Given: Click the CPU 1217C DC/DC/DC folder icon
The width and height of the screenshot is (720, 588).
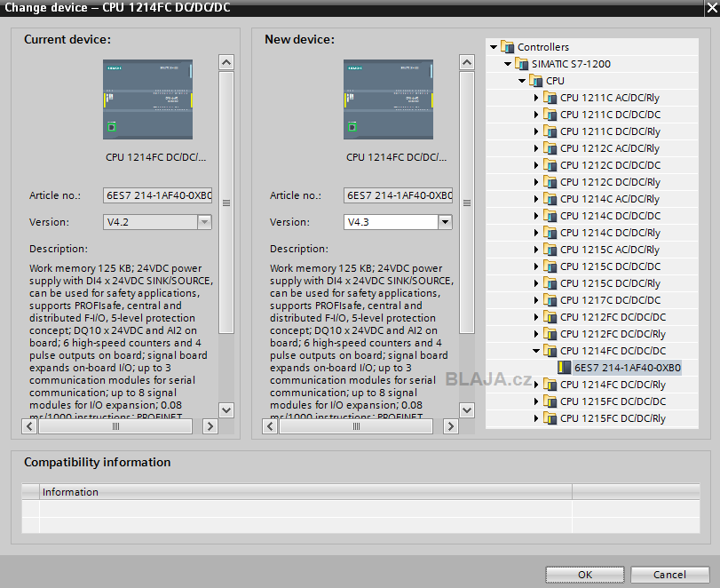Looking at the screenshot, I should [x=550, y=300].
